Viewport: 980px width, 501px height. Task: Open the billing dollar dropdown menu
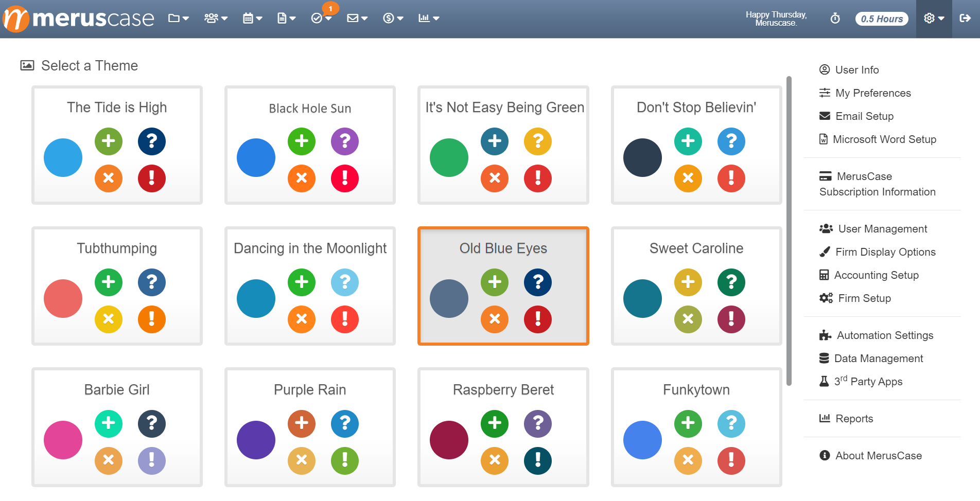coord(393,19)
